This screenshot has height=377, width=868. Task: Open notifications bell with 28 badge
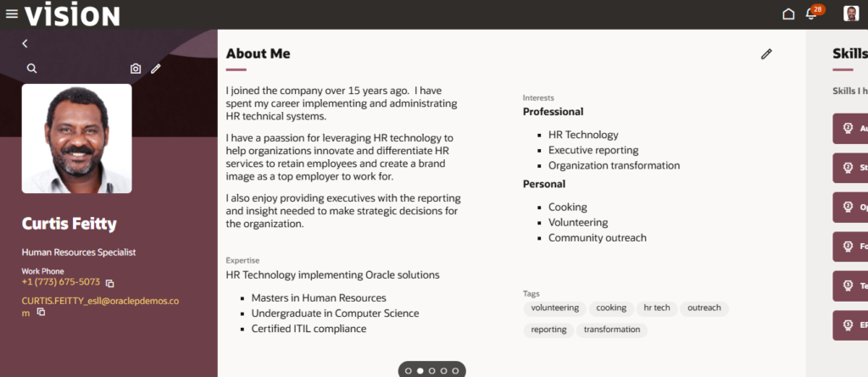(813, 14)
